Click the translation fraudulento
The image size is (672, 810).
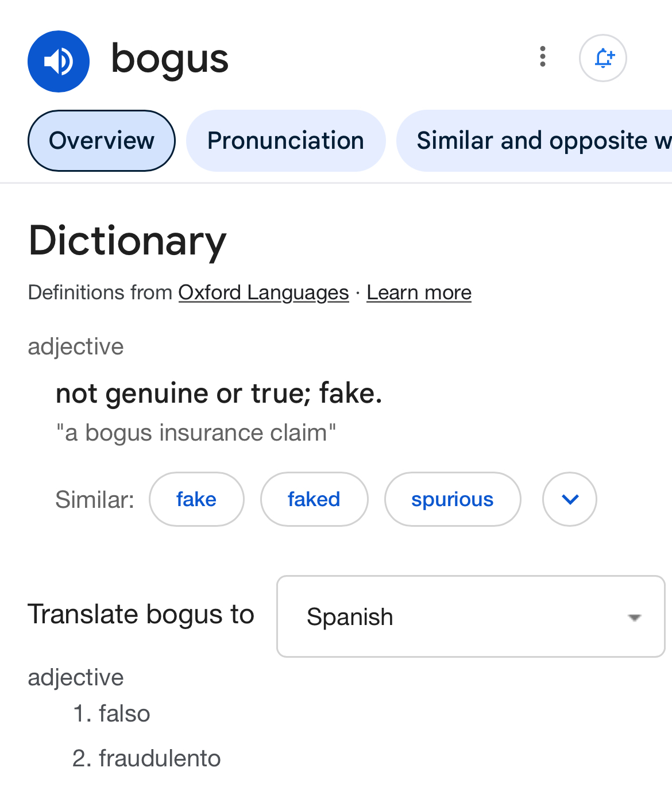pos(160,758)
